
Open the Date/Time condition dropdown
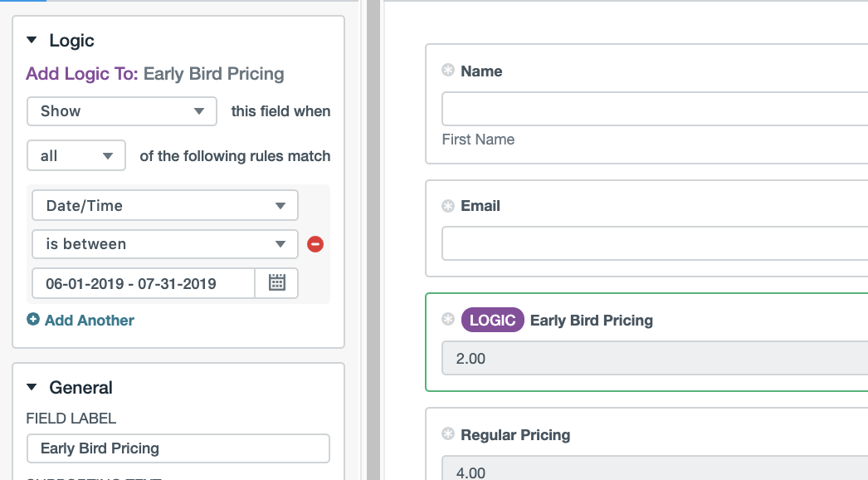coord(164,205)
